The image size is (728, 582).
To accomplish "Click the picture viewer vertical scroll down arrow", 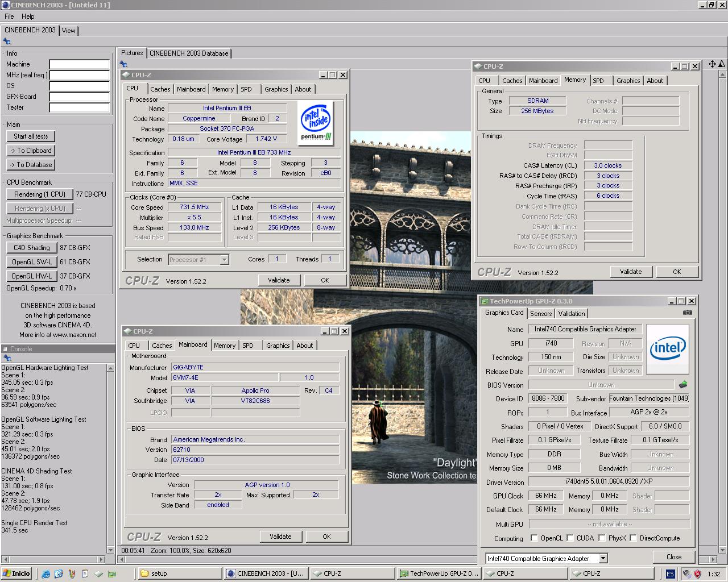I will [x=721, y=551].
